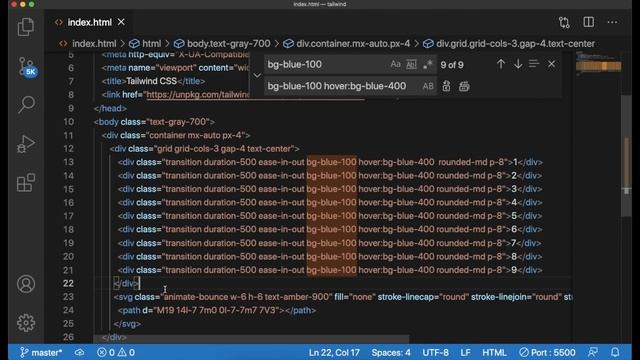Click the highlighted bg-blue-100 on line 13

click(331, 162)
